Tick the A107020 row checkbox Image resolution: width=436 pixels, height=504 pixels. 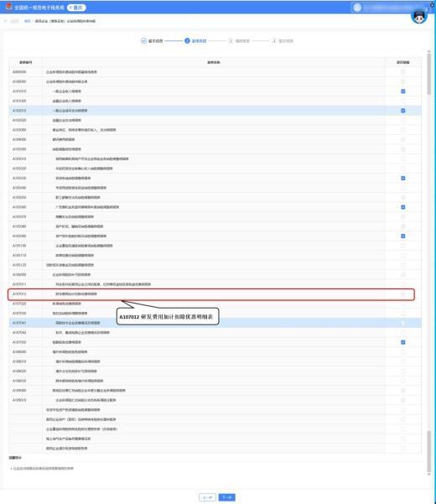(403, 304)
